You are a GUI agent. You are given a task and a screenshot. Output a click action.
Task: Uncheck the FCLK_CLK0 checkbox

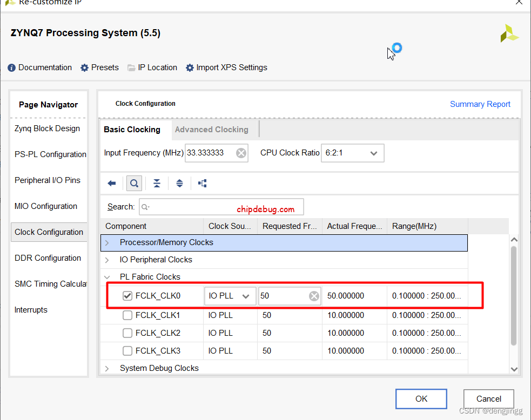tap(127, 296)
